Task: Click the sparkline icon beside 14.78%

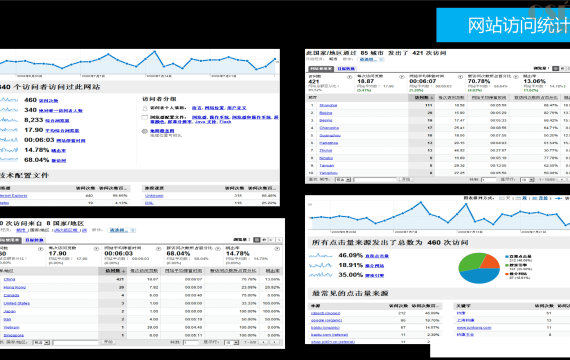Action: click(x=9, y=150)
